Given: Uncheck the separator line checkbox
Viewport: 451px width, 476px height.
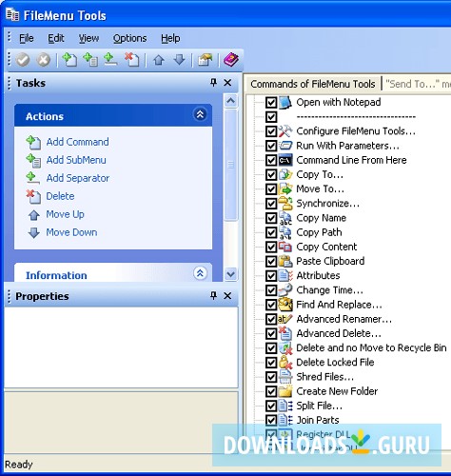Looking at the screenshot, I should 271,117.
